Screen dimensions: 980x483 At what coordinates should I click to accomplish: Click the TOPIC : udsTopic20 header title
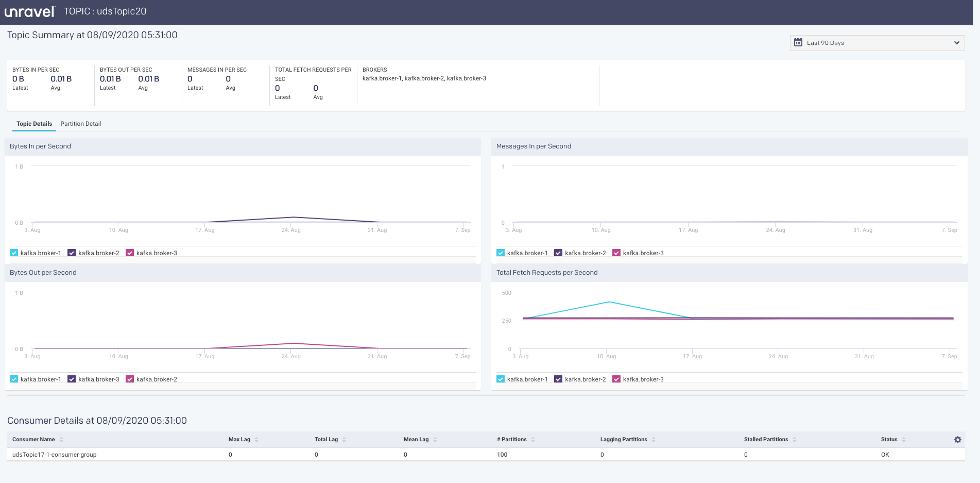(x=105, y=11)
